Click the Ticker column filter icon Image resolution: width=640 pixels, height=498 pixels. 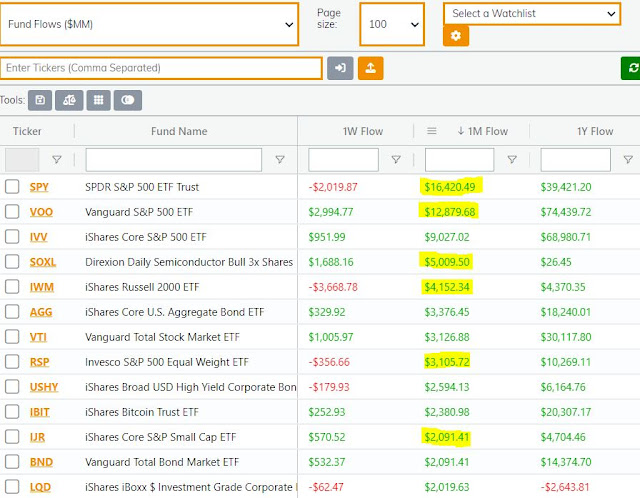click(57, 160)
